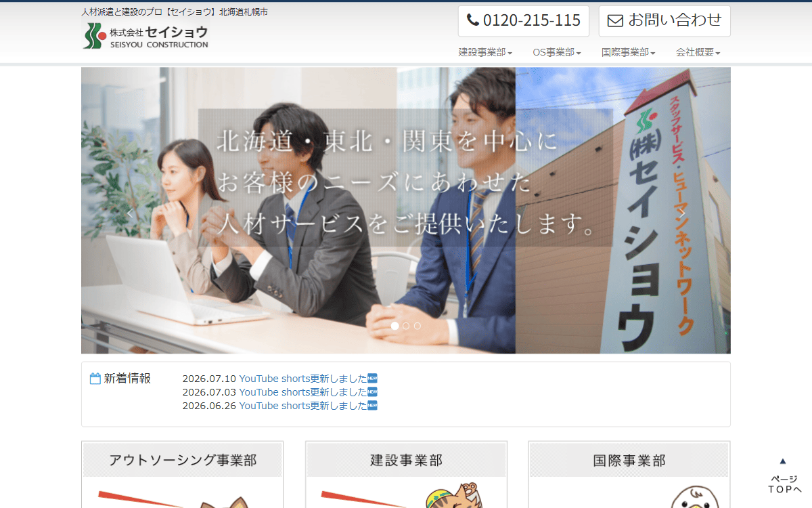Open the 建設事業部 card heading
The width and height of the screenshot is (812, 508).
406,461
